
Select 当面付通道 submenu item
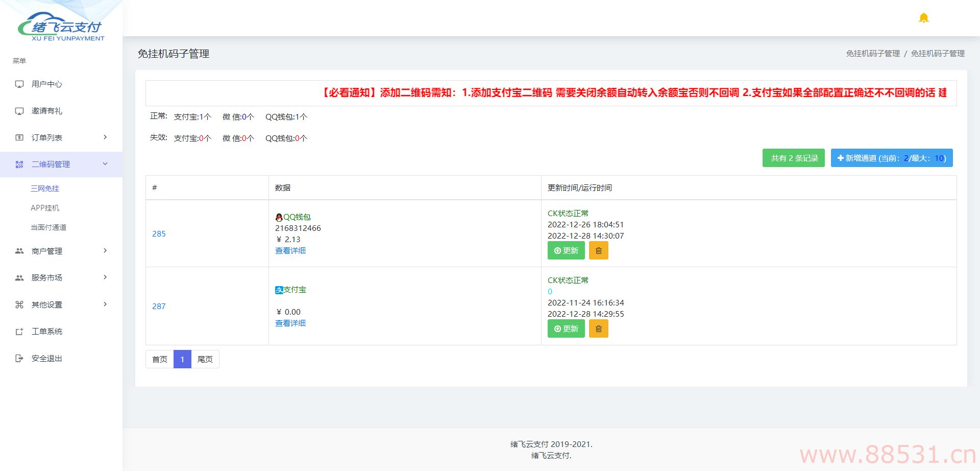(48, 227)
